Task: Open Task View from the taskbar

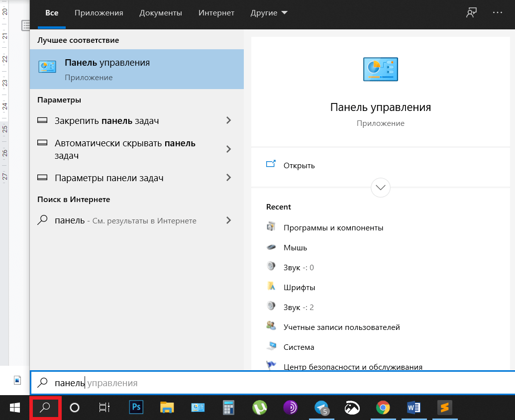Action: click(x=104, y=408)
